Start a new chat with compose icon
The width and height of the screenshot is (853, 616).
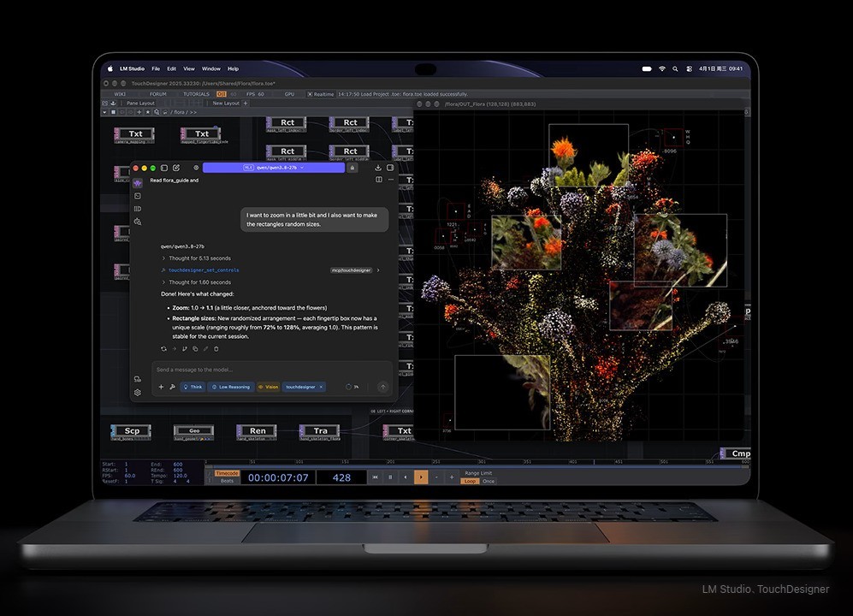[175, 169]
